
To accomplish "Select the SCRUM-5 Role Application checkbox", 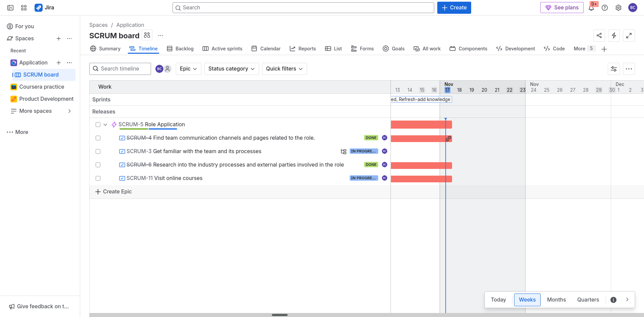I will 98,125.
